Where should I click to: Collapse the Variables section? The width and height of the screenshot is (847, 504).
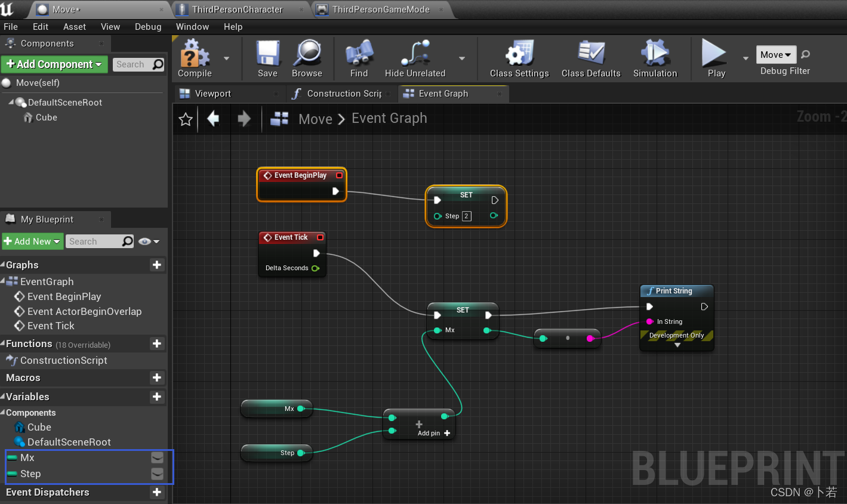3,397
